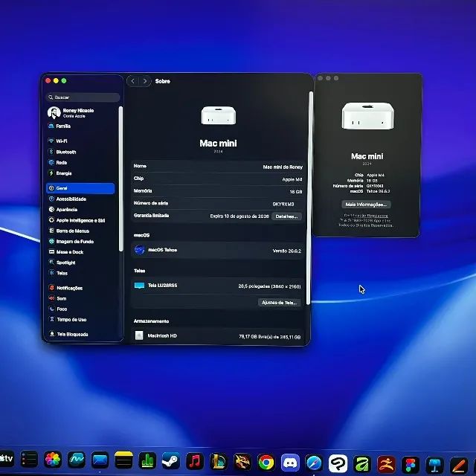Select Imagem de Fundo in sidebar

(80, 241)
